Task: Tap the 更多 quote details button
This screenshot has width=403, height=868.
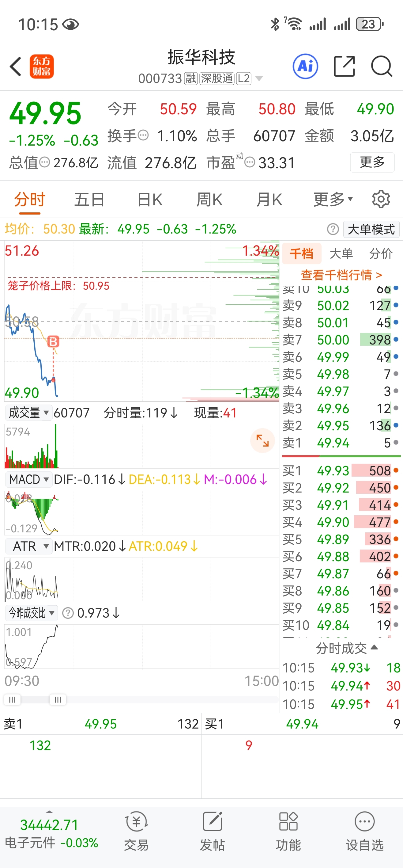Action: [x=372, y=162]
